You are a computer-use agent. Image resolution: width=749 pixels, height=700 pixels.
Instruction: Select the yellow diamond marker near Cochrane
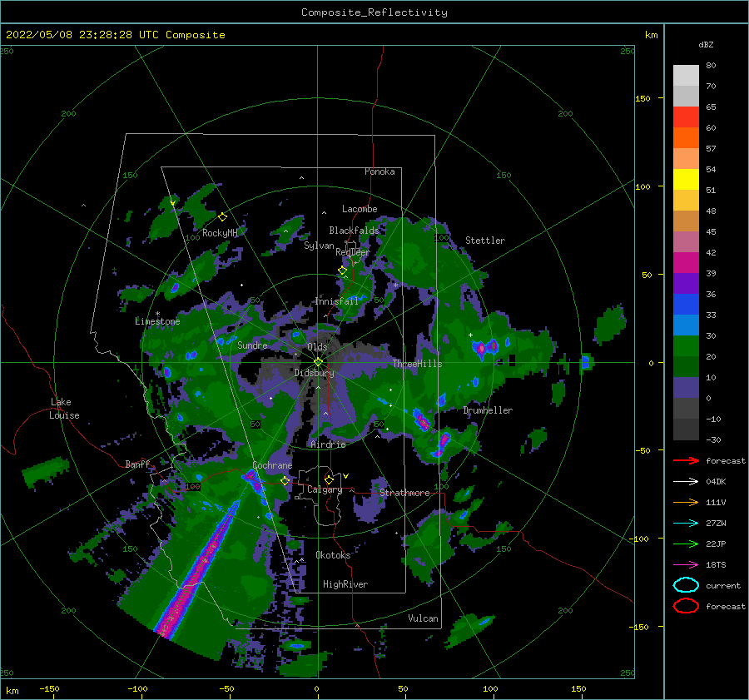pos(285,481)
